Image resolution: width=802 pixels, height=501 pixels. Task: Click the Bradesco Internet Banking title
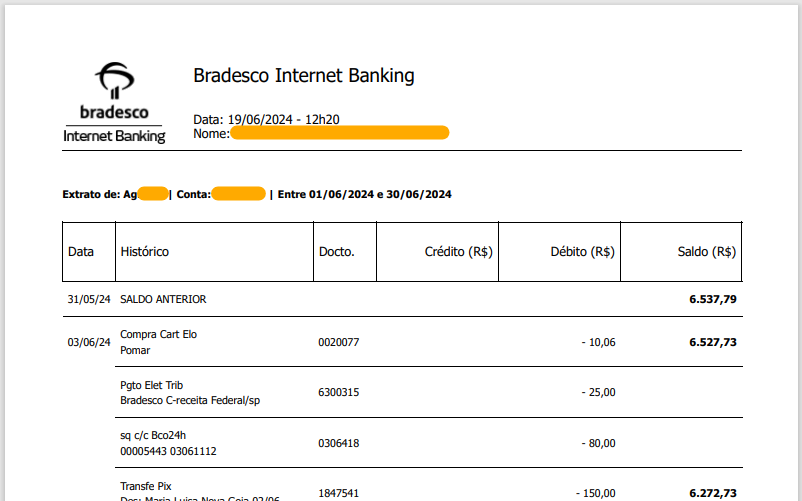point(303,76)
